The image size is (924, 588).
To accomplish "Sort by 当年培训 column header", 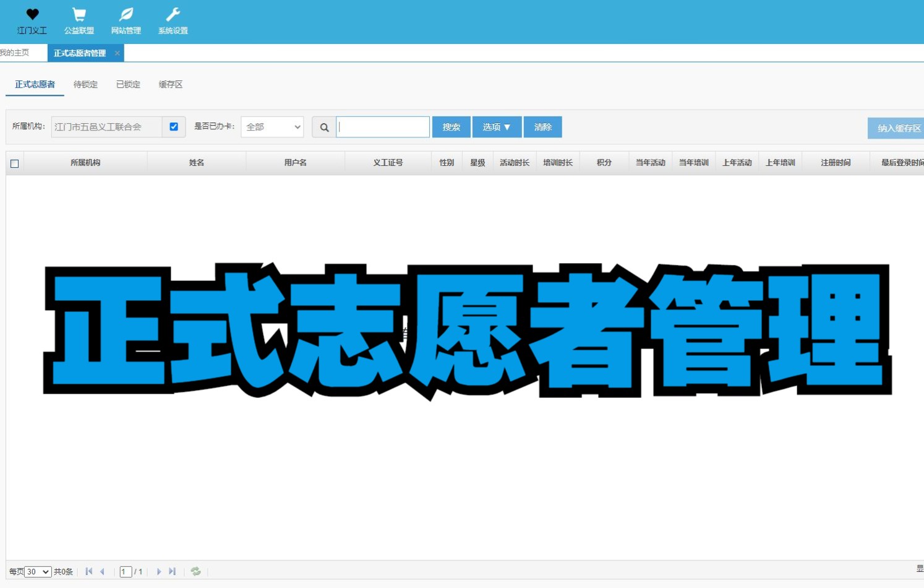I will click(694, 163).
